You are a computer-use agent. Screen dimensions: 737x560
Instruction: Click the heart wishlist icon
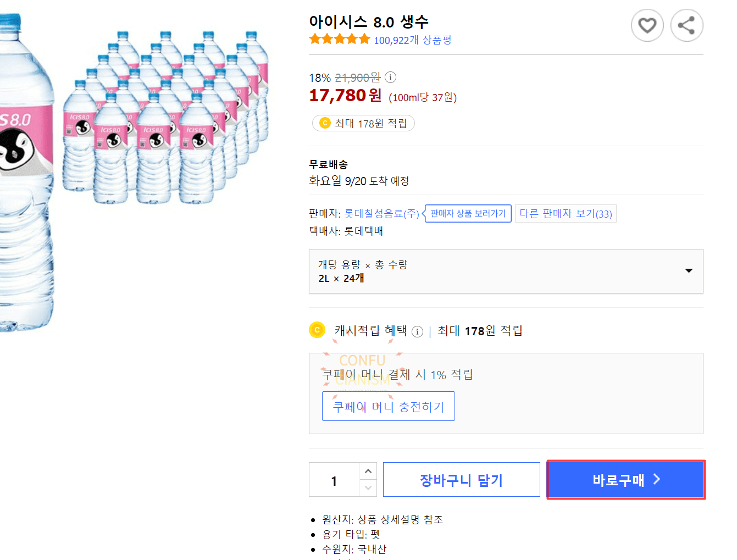647,25
